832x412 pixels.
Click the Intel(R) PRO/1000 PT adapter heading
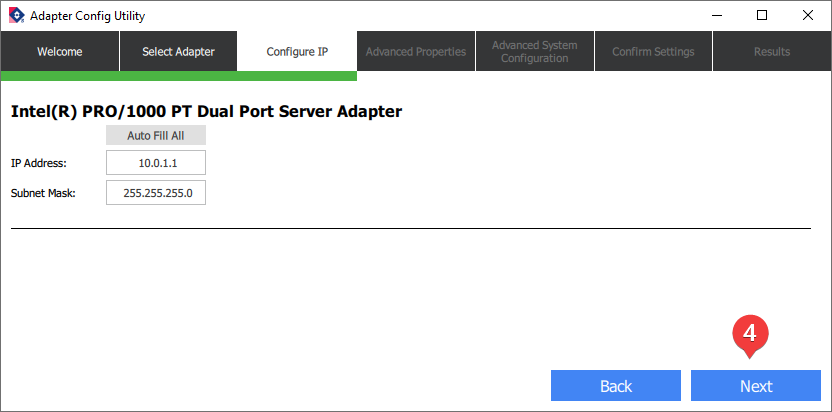(x=206, y=111)
